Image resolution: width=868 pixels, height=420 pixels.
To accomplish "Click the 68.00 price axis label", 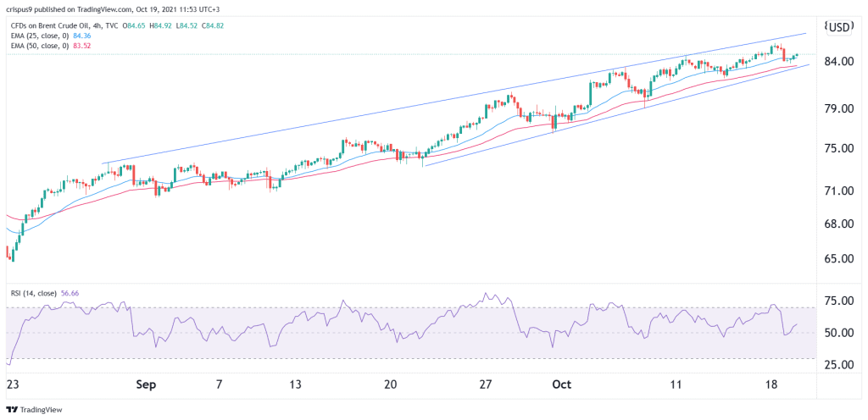I will tap(838, 224).
